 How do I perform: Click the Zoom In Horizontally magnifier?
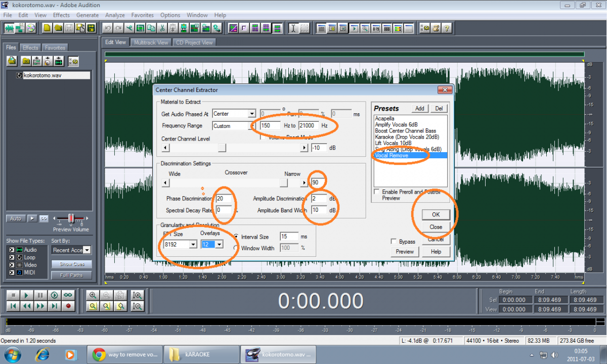93,295
